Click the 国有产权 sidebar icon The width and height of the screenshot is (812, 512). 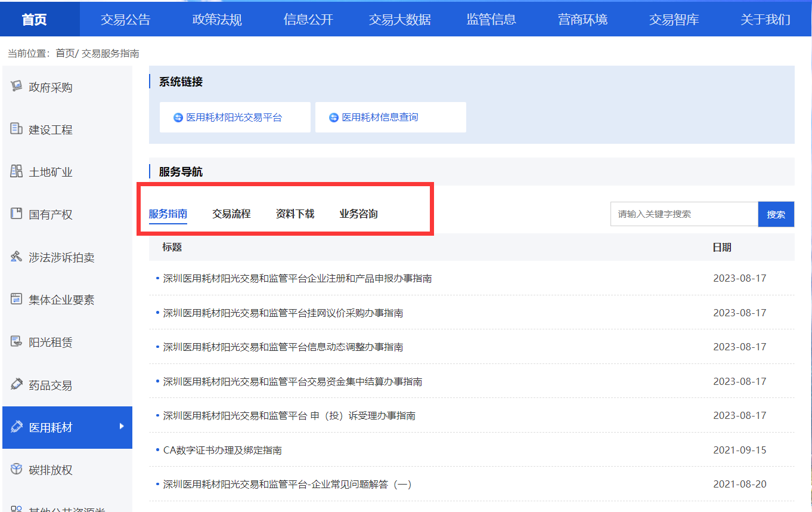pos(17,214)
